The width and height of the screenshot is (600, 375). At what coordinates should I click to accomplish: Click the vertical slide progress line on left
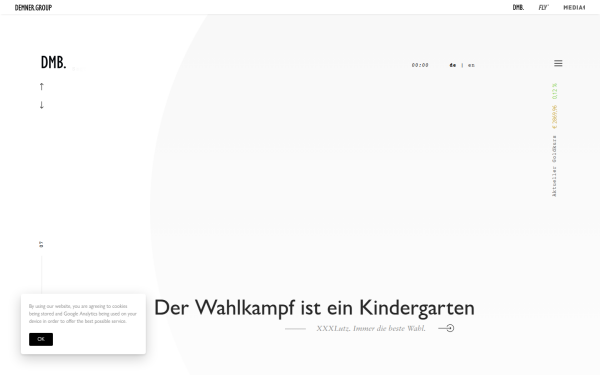[x=41, y=274]
